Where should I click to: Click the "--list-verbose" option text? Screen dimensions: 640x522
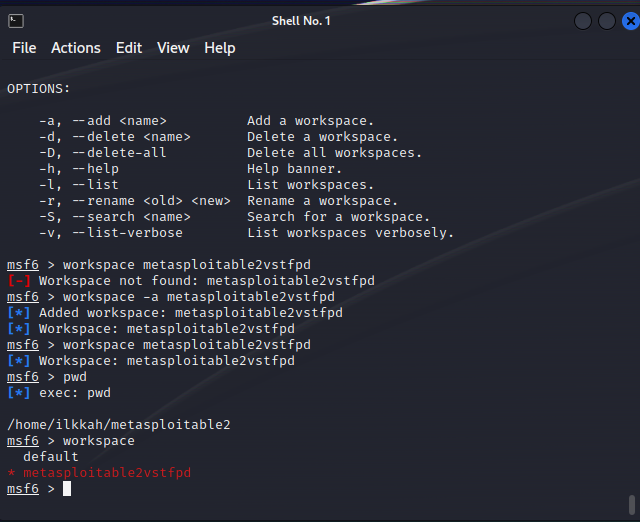click(127, 233)
